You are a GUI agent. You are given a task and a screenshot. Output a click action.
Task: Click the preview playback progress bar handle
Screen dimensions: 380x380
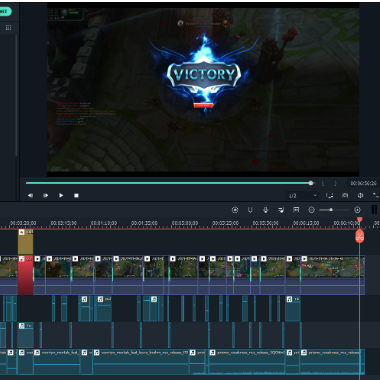tap(311, 183)
